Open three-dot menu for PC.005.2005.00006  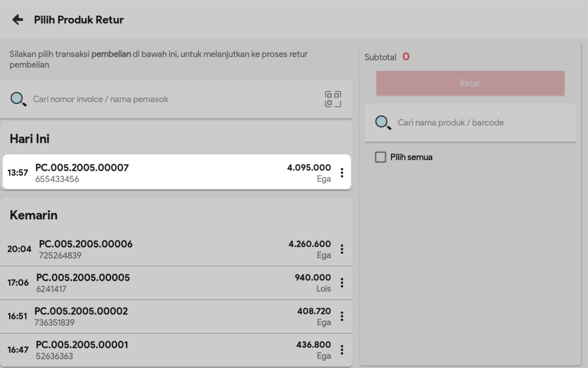(x=342, y=249)
